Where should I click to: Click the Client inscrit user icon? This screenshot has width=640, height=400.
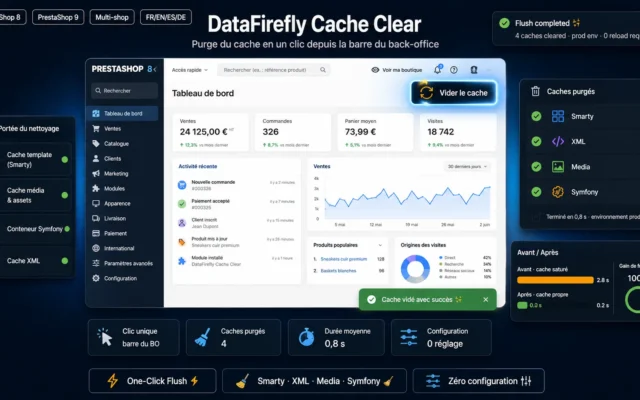(x=182, y=223)
